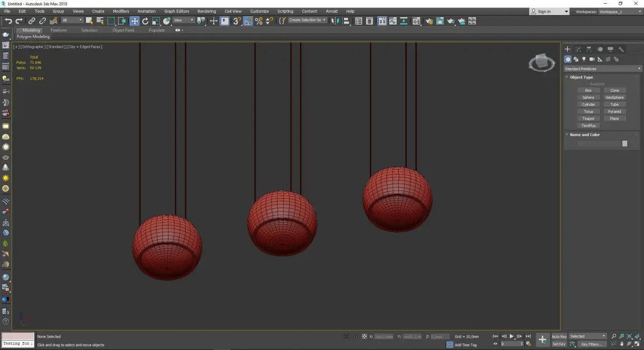Open the Curve Editor
This screenshot has width=644, height=350.
(x=393, y=21)
